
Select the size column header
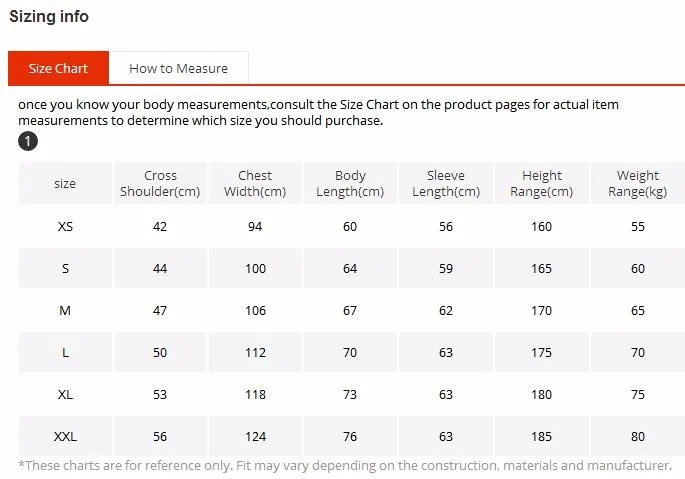pyautogui.click(x=65, y=184)
